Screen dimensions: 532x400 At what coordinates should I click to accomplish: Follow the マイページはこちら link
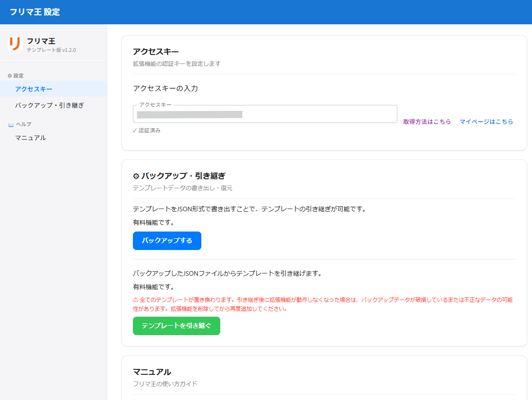(x=486, y=122)
